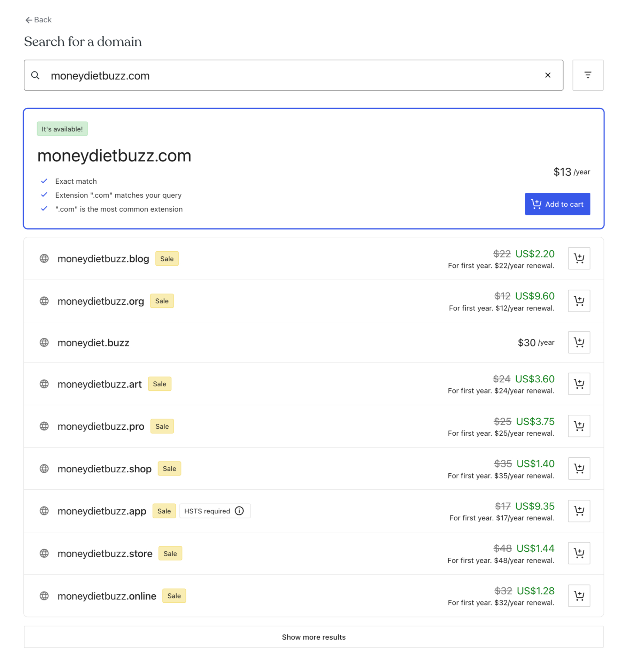Select the moneydietbuzz.shop domain name
The height and width of the screenshot is (672, 626).
(x=105, y=469)
